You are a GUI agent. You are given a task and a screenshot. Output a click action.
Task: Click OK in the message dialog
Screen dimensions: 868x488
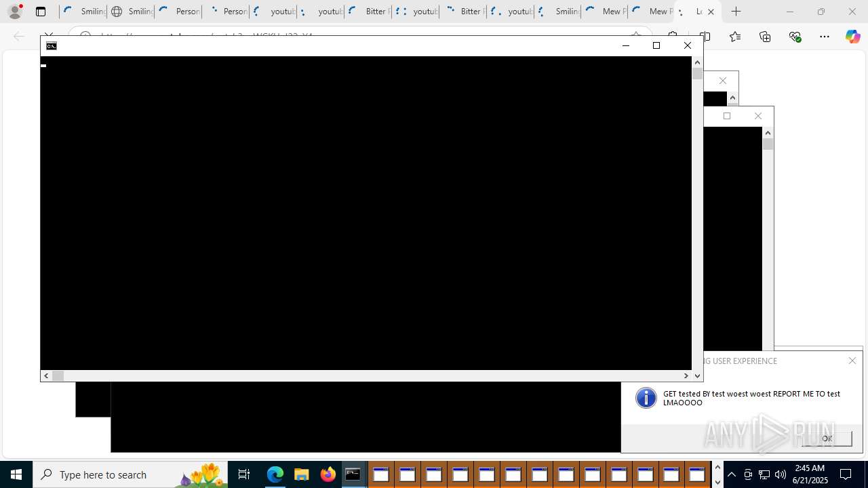[x=827, y=439]
